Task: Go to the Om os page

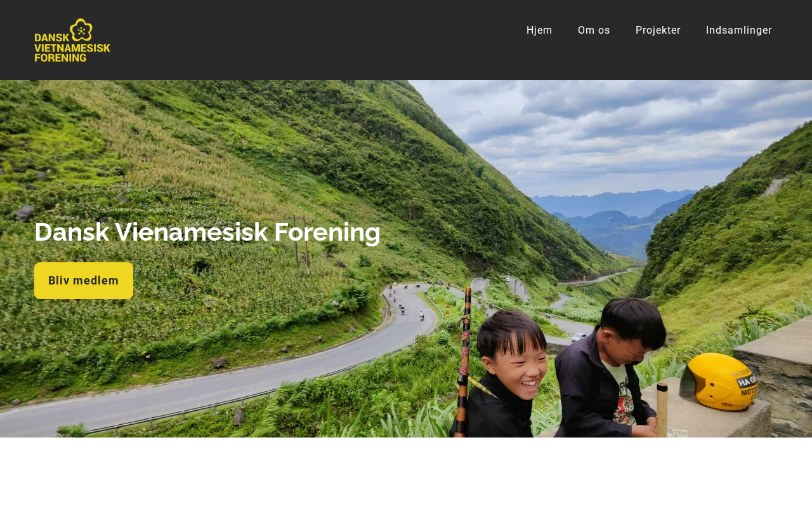Action: tap(594, 30)
